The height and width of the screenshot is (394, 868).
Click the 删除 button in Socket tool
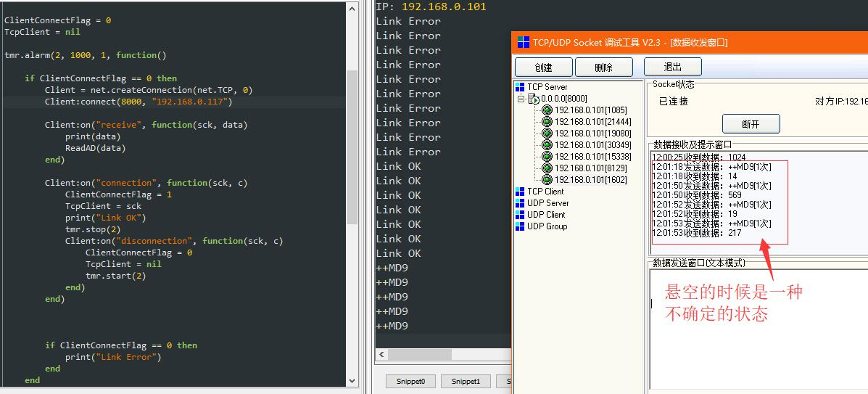pyautogui.click(x=603, y=67)
